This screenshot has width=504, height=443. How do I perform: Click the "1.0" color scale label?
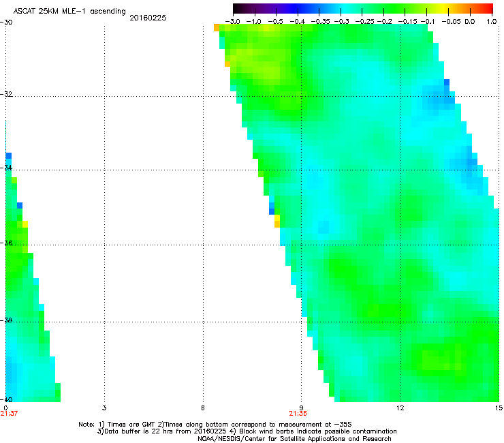pos(492,22)
